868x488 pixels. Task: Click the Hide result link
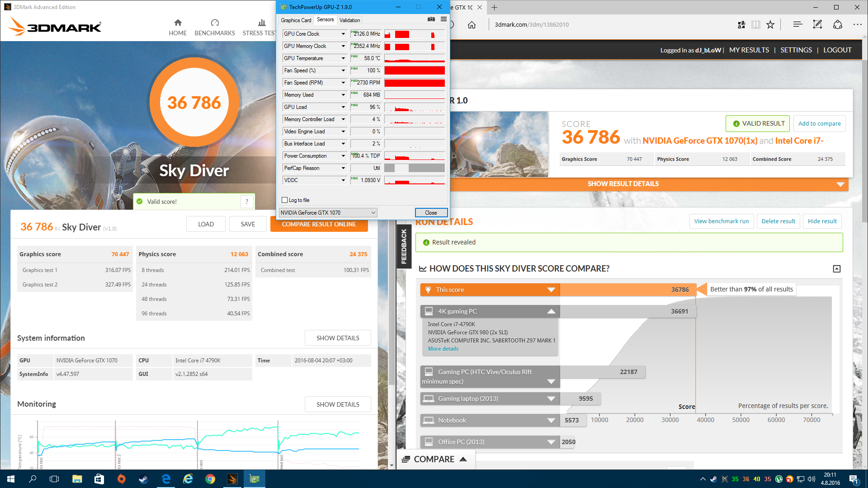[x=822, y=221]
